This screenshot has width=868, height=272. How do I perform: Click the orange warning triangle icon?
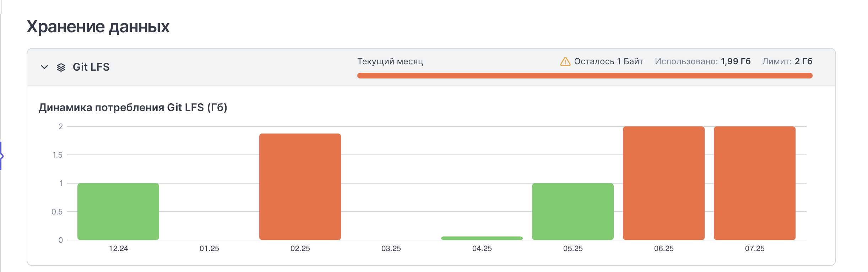(x=565, y=61)
